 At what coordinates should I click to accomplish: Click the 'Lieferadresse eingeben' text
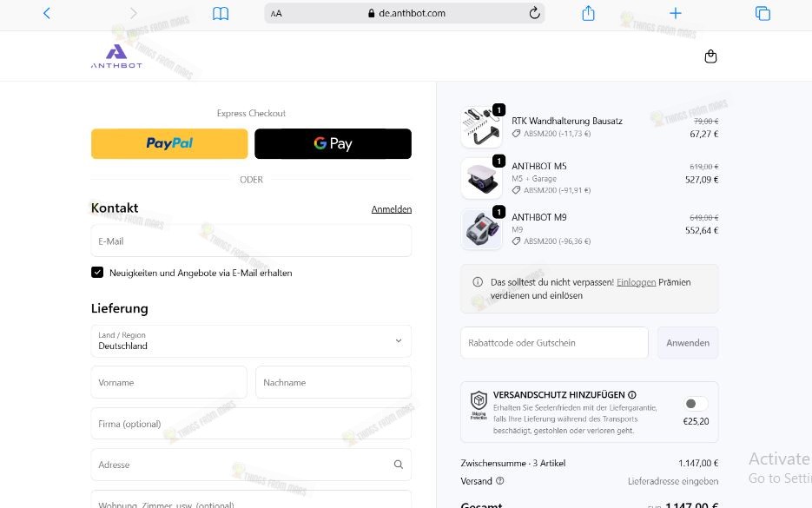pyautogui.click(x=673, y=482)
